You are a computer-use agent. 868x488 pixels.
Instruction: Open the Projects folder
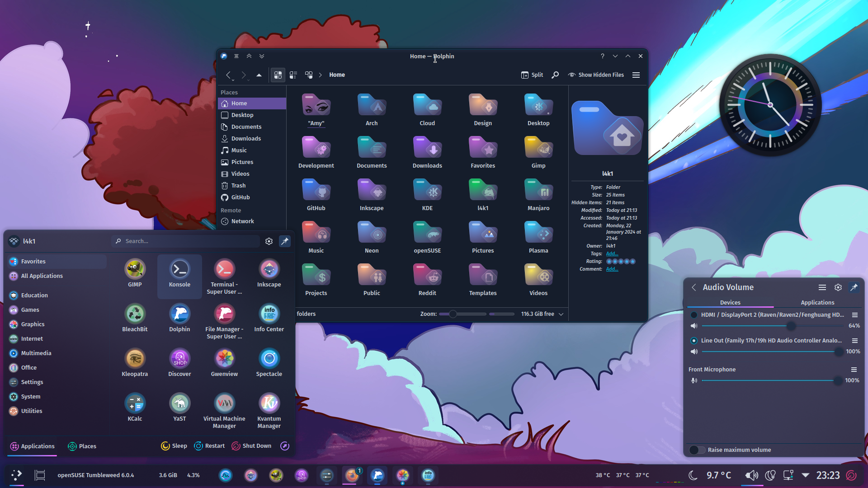(316, 280)
